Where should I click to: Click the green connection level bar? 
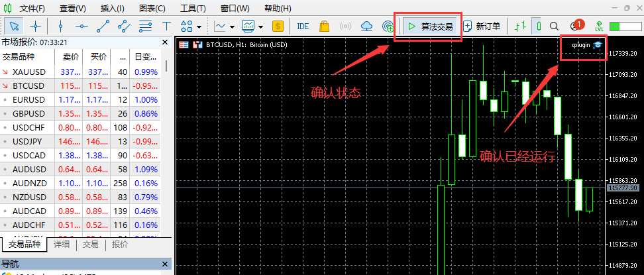(x=625, y=27)
